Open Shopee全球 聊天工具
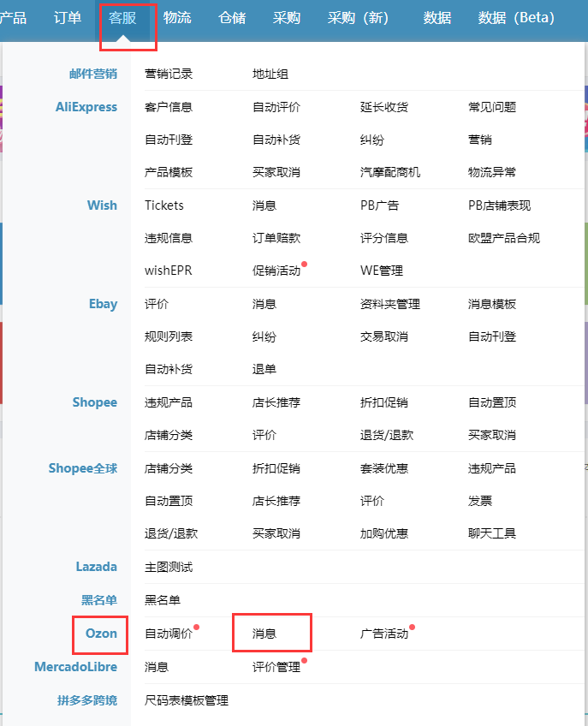Viewport: 588px width, 726px height. (x=492, y=533)
